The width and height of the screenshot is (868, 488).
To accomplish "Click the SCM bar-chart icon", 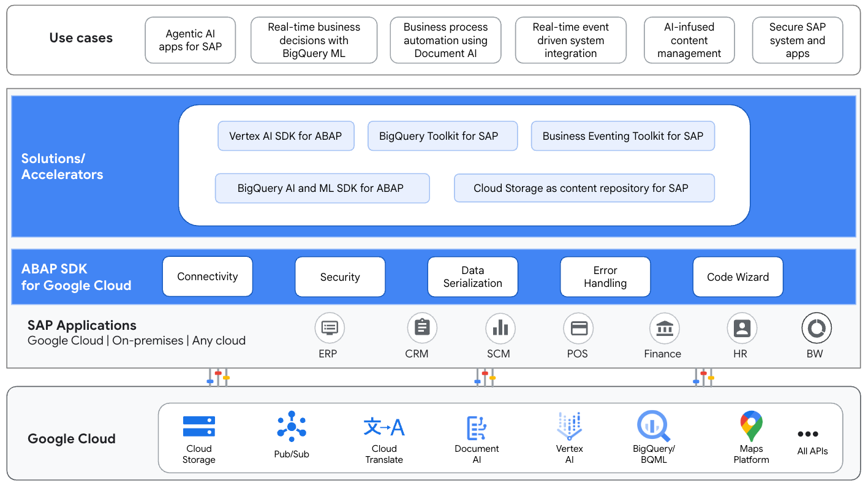I will tap(500, 327).
